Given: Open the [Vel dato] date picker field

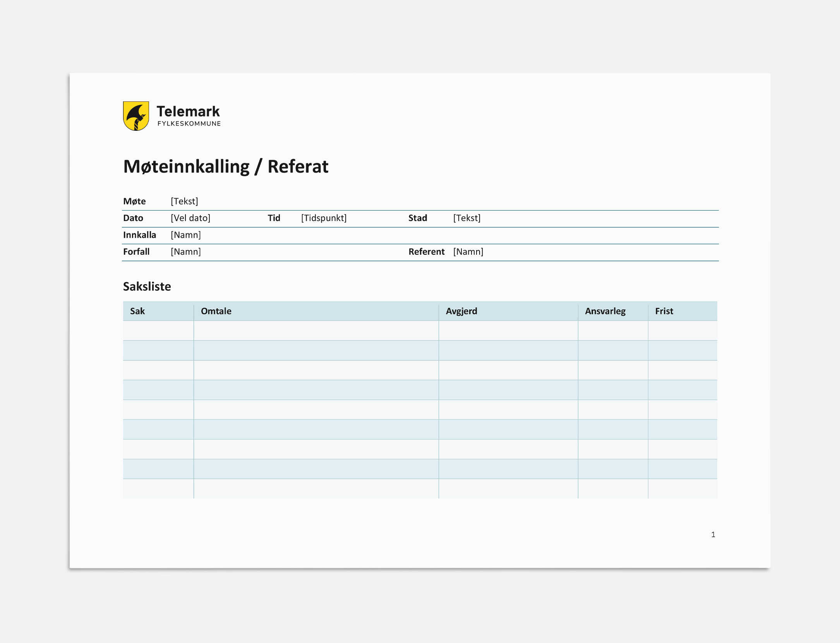Looking at the screenshot, I should 190,218.
